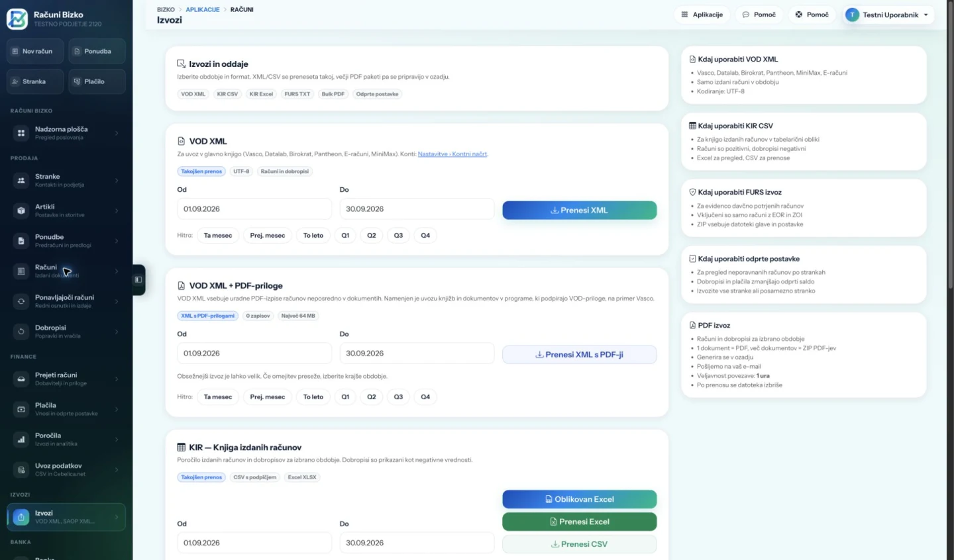Select Prej. mesec under VOD XML + PDF-priloge
Screen dimensions: 954x560
pos(268,397)
